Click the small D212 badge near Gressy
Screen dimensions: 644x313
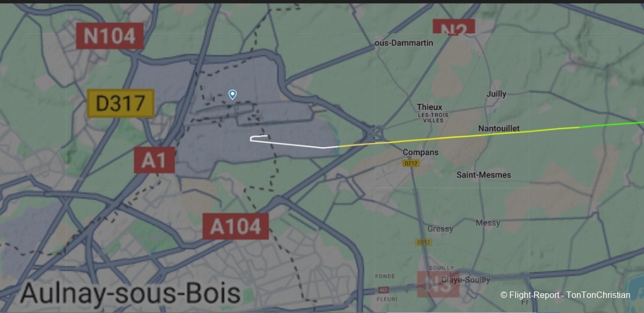(424, 242)
